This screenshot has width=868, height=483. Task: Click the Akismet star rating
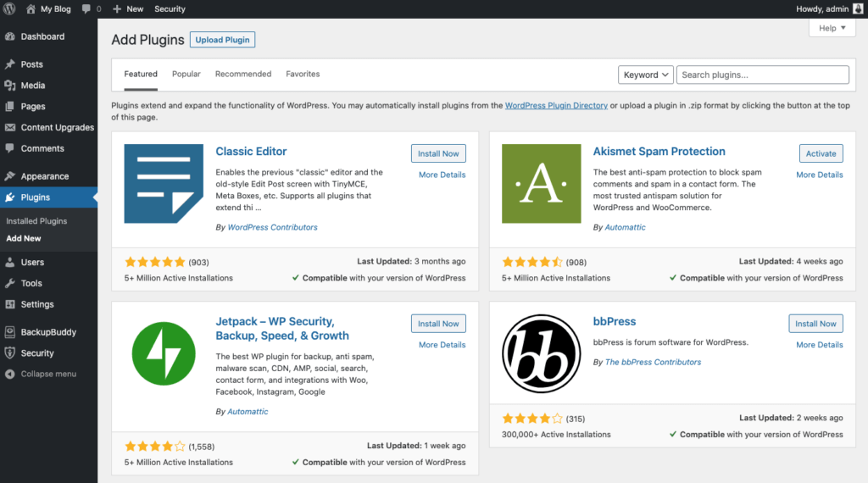532,262
